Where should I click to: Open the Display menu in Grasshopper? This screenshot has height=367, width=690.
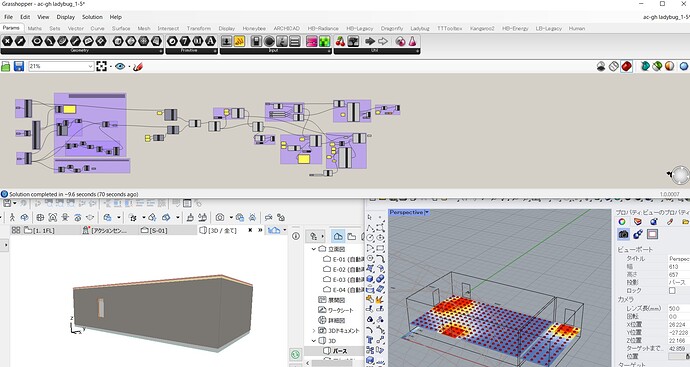(x=66, y=17)
